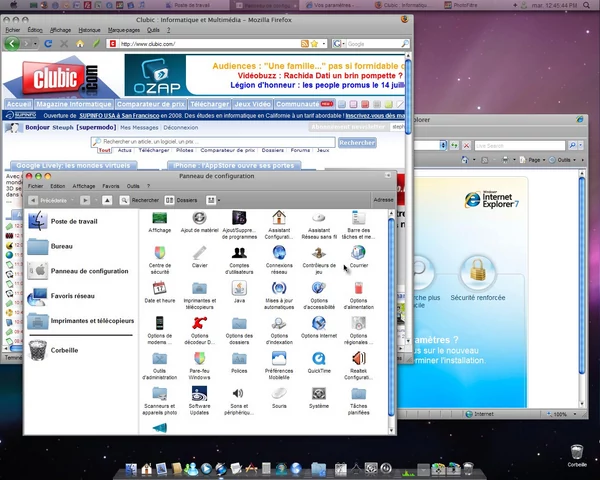This screenshot has width=600, height=480.
Task: Open Préférences MobileMe icon
Action: coord(279,359)
